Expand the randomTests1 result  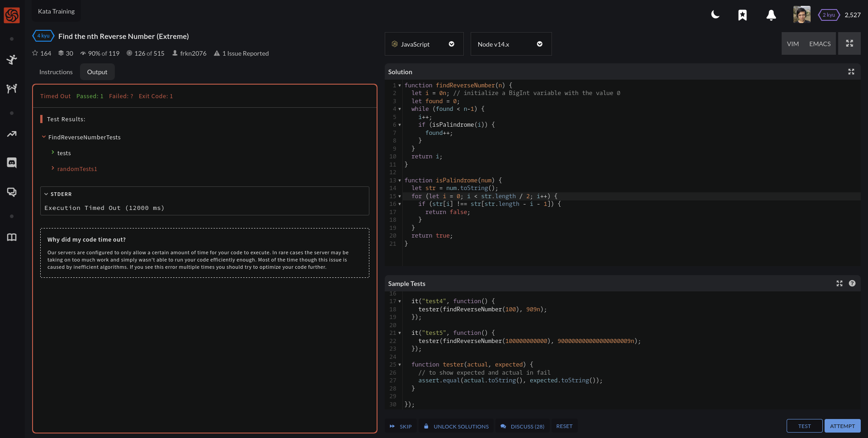pyautogui.click(x=77, y=169)
